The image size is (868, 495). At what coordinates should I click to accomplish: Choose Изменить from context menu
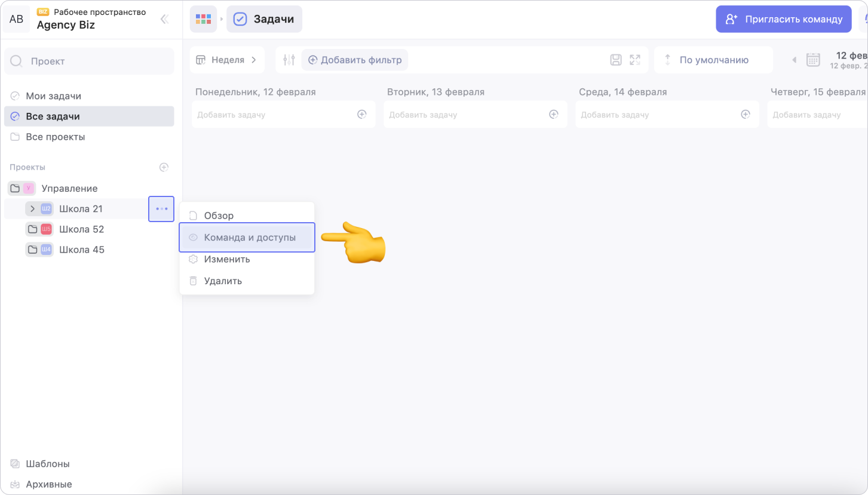pyautogui.click(x=247, y=259)
